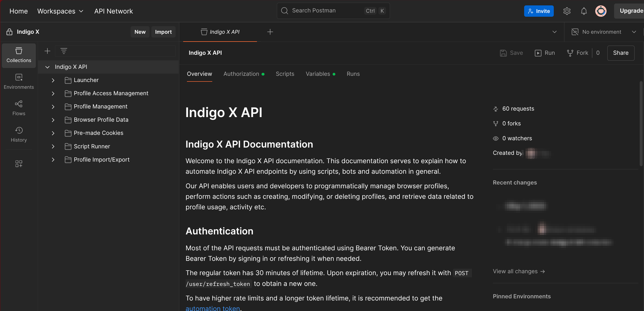Expand the Launcher folder
Viewport: 644px width, 311px height.
point(53,80)
